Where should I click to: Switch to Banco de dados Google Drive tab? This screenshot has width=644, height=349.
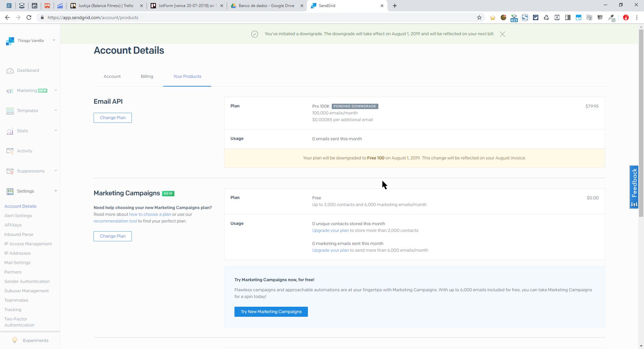267,6
